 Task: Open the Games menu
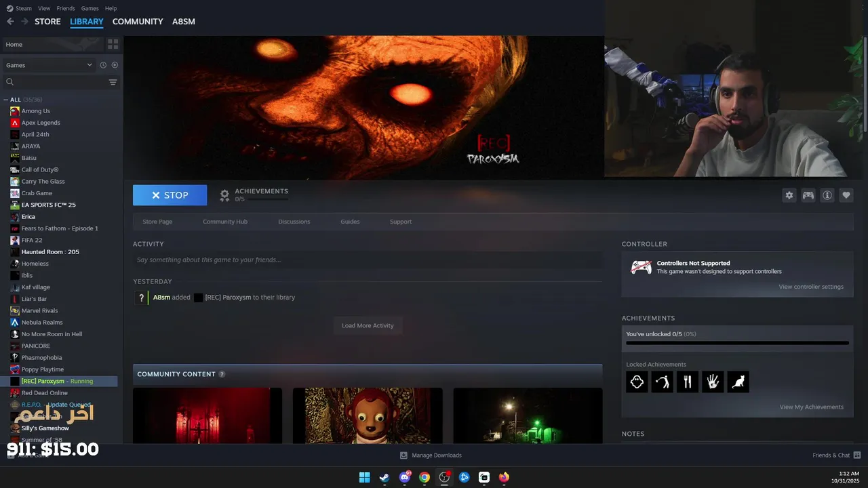pyautogui.click(x=90, y=8)
